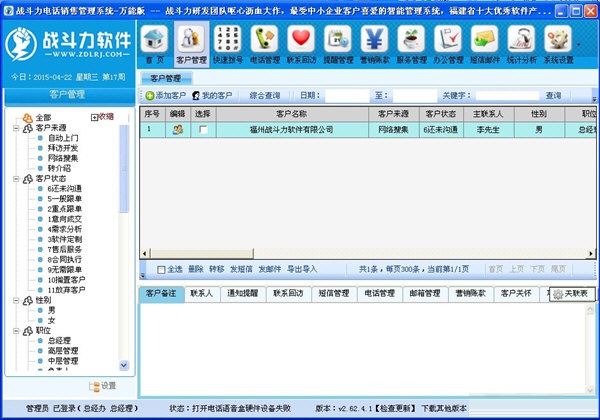Click the tree scrollbar down arrow
The image size is (600, 420).
[x=124, y=365]
